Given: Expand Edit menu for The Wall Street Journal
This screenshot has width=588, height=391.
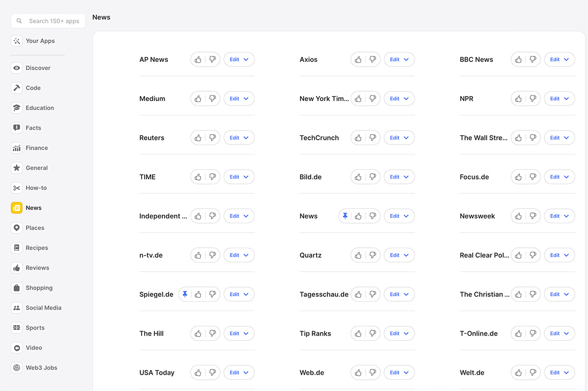Looking at the screenshot, I should pyautogui.click(x=560, y=138).
